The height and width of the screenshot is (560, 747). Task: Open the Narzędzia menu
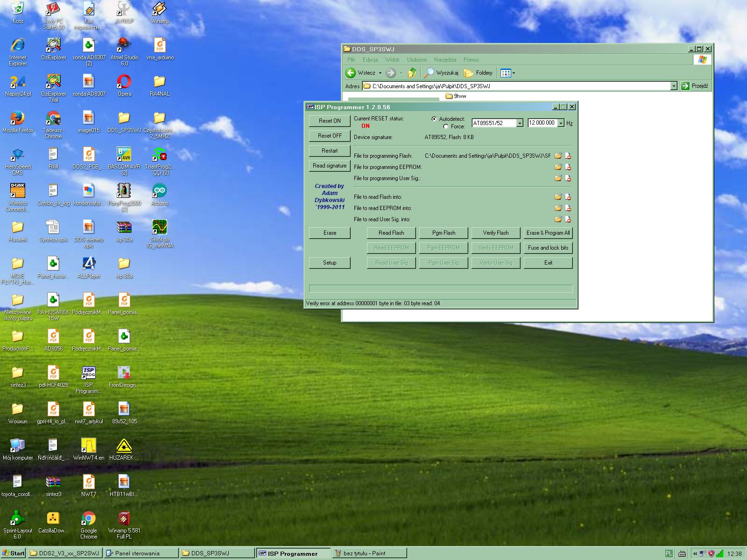coord(445,60)
